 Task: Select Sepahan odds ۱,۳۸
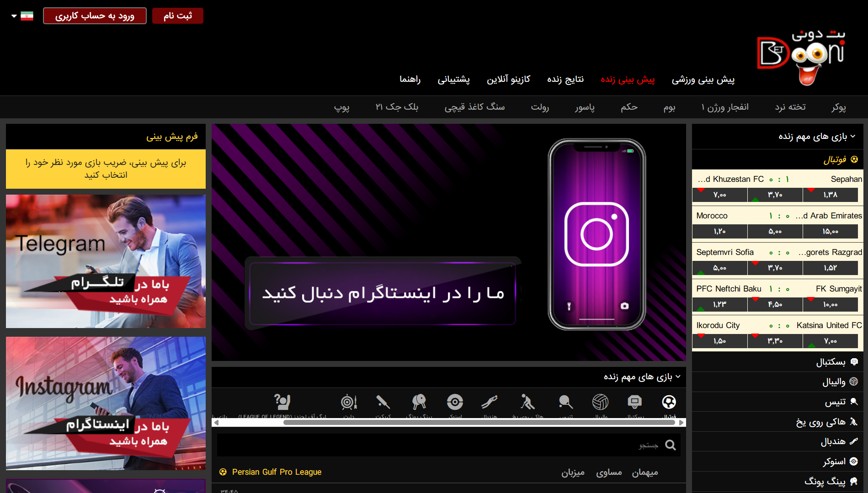pyautogui.click(x=830, y=195)
